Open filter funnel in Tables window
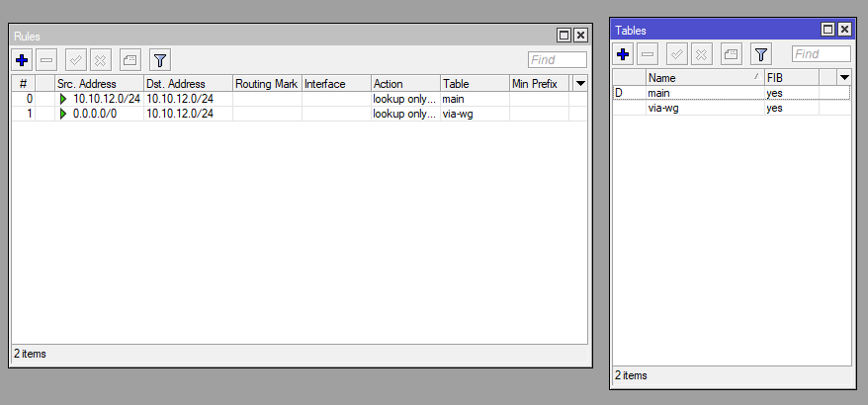 tap(761, 53)
